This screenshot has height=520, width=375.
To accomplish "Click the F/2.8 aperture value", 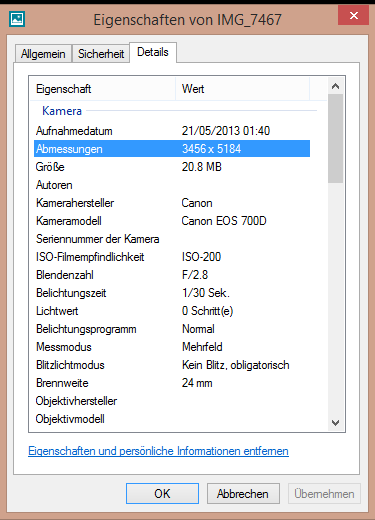I will (x=195, y=275).
